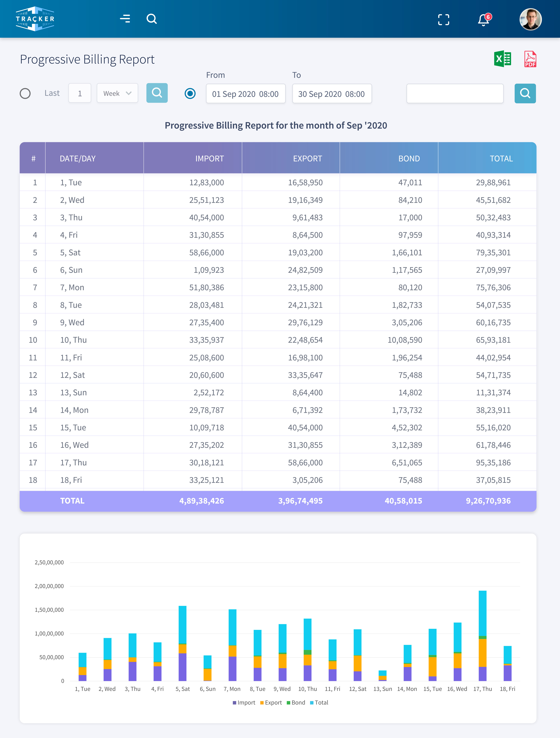Click the empty search text box
Viewport: 560px width, 738px height.
[x=455, y=93]
